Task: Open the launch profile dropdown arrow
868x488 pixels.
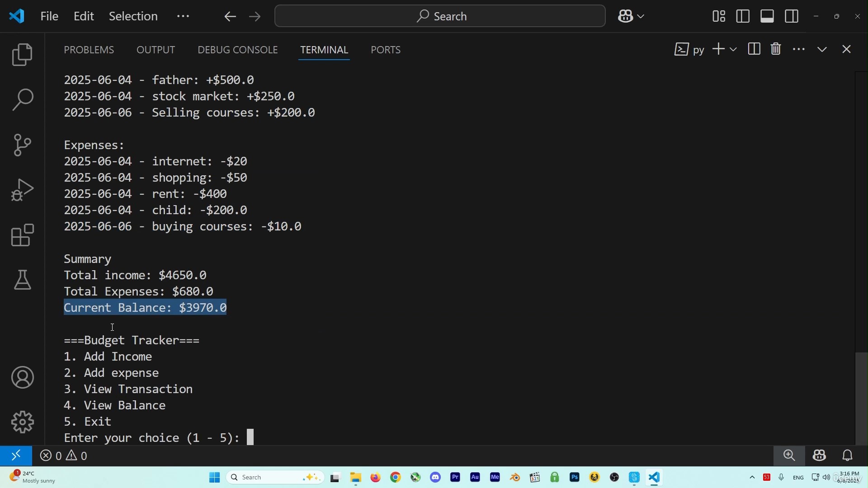Action: 733,49
